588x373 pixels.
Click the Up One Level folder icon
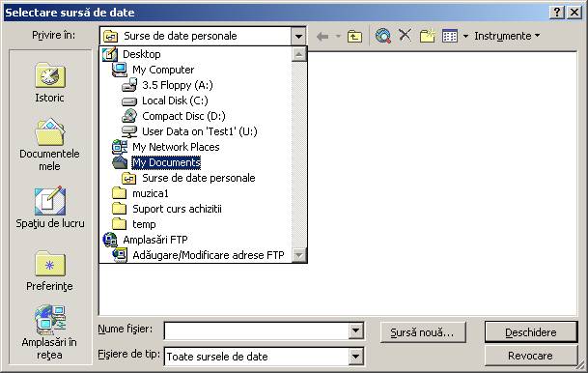(x=354, y=36)
